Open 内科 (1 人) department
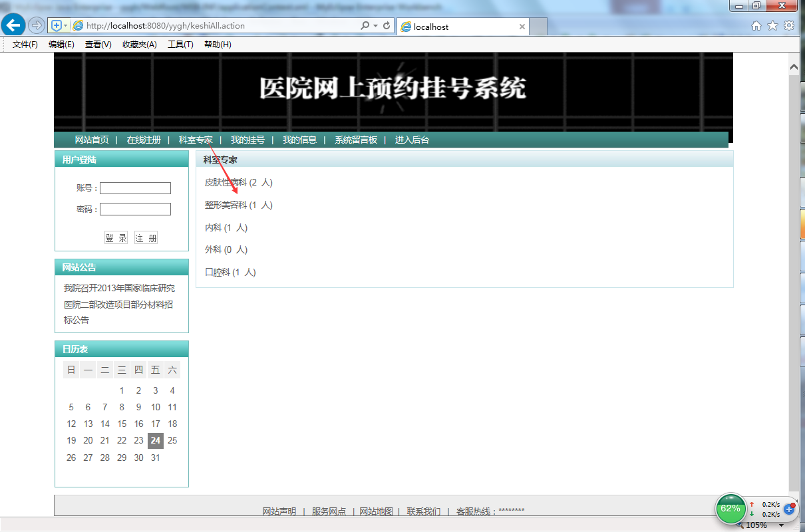The height and width of the screenshot is (532, 805). (x=226, y=227)
